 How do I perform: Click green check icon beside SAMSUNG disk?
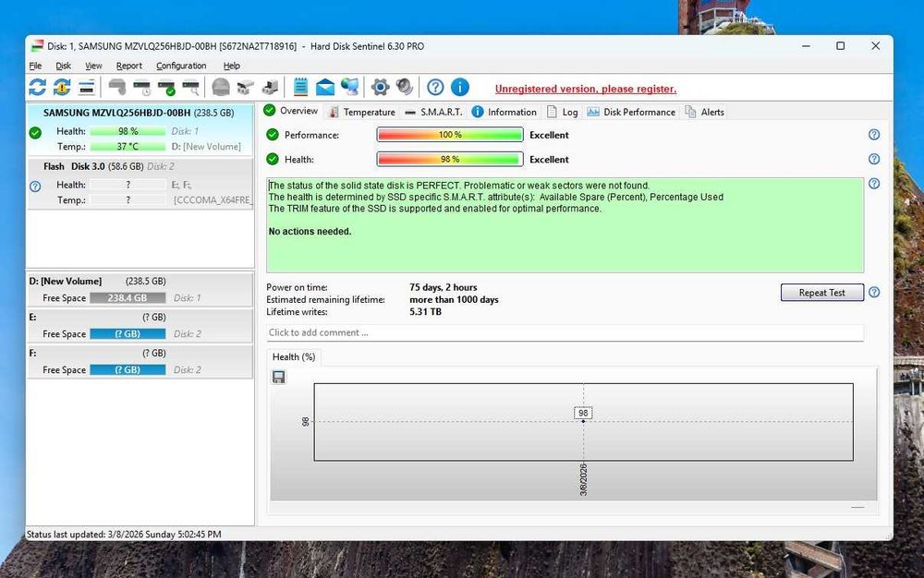click(35, 133)
